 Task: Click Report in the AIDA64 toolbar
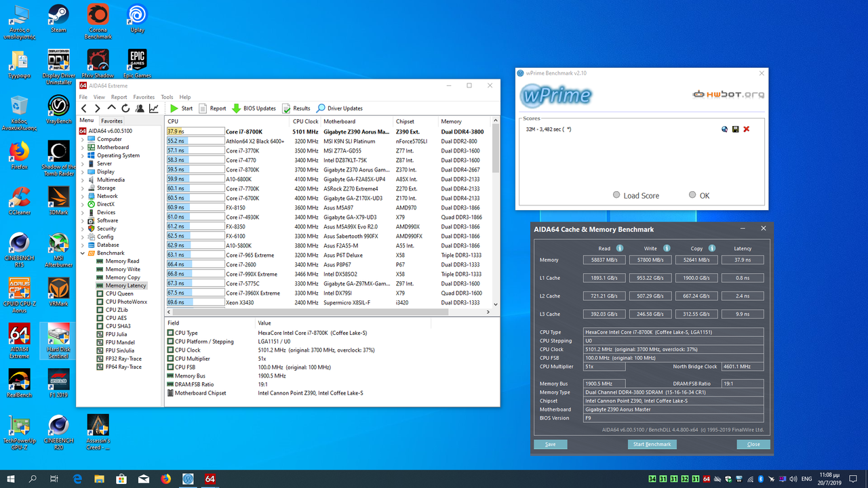(x=213, y=108)
